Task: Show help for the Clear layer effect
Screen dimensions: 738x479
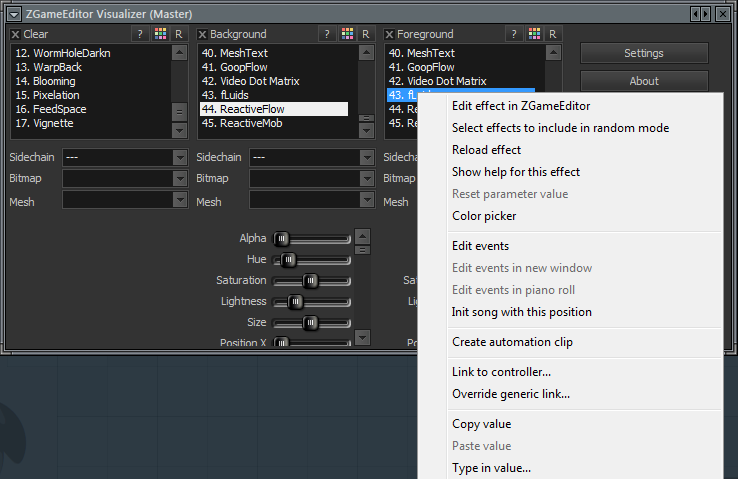Action: [140, 34]
